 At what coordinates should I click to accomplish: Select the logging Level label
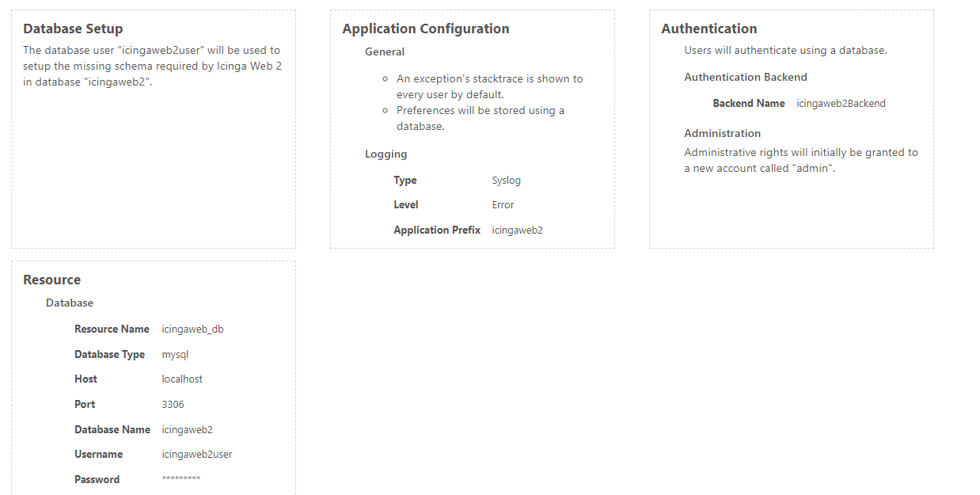click(x=406, y=205)
